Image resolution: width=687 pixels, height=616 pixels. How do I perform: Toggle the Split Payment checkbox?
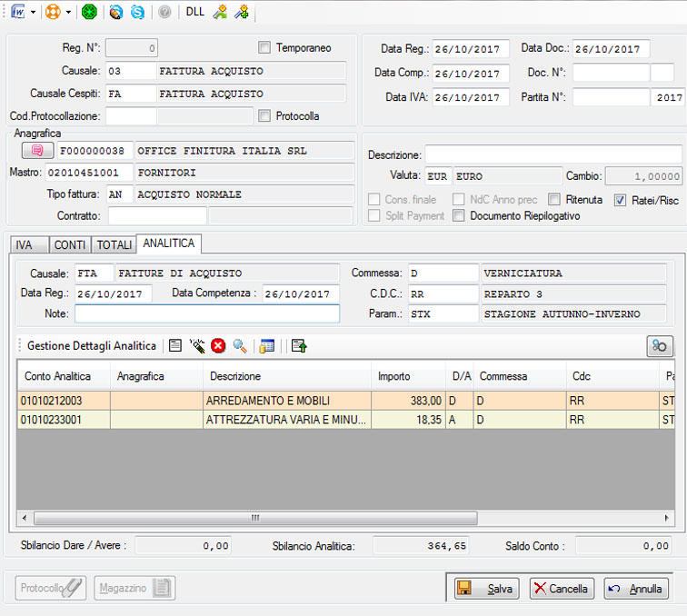click(x=374, y=215)
